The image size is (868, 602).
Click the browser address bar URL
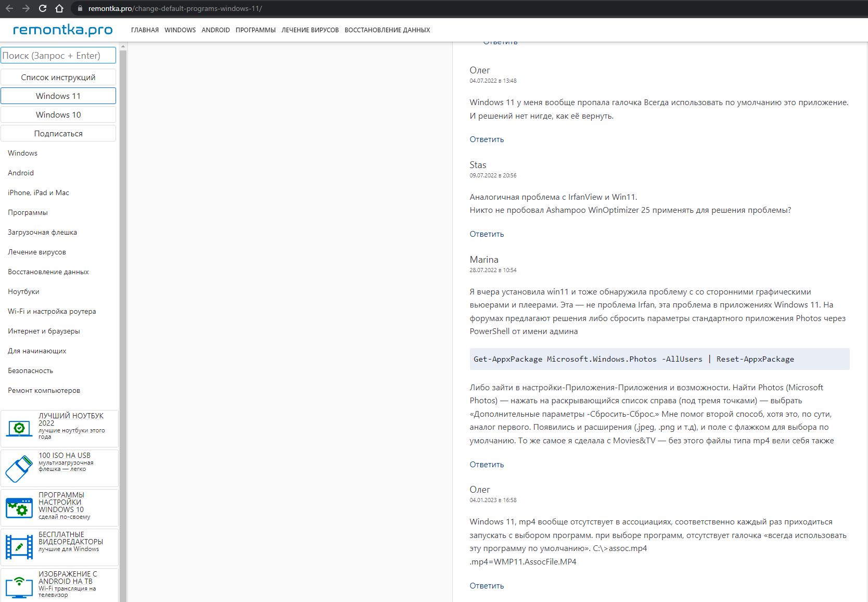[x=175, y=8]
